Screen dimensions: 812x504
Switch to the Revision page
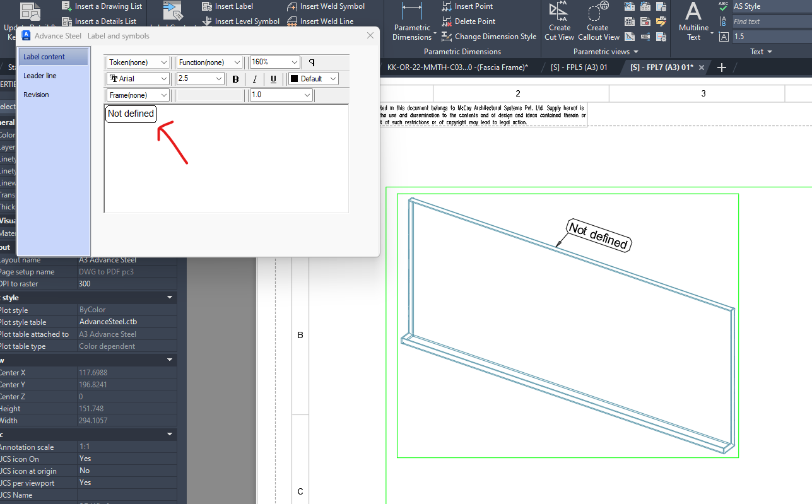coord(53,95)
